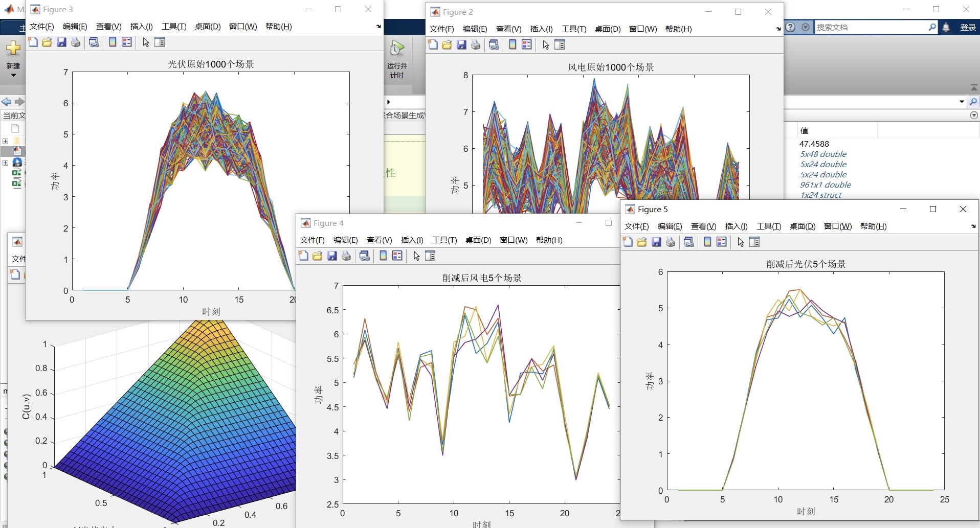Save figure icon in Figure 2 toolbar

coord(461,45)
